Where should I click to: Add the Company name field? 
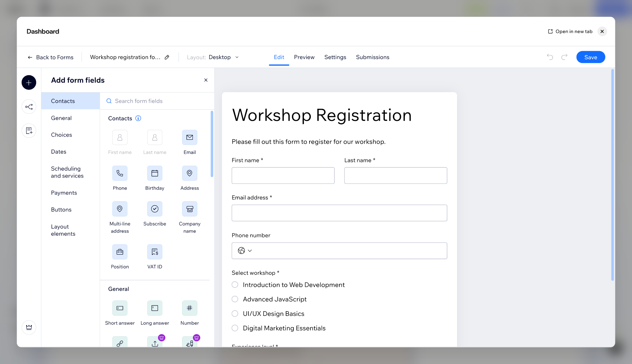[189, 209]
